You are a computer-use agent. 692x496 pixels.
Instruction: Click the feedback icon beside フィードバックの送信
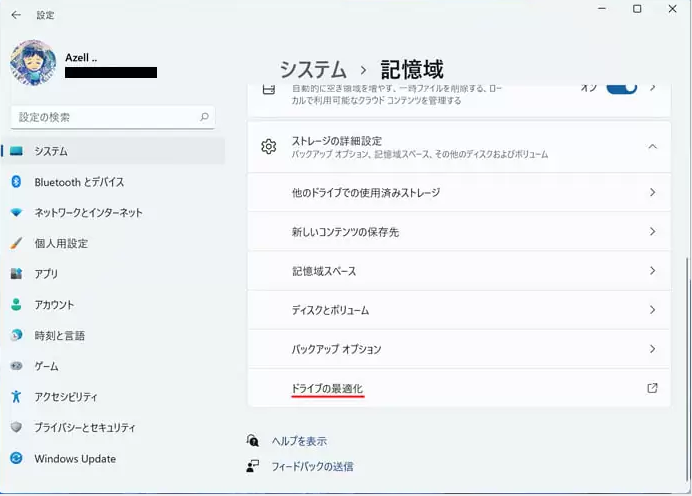point(252,466)
